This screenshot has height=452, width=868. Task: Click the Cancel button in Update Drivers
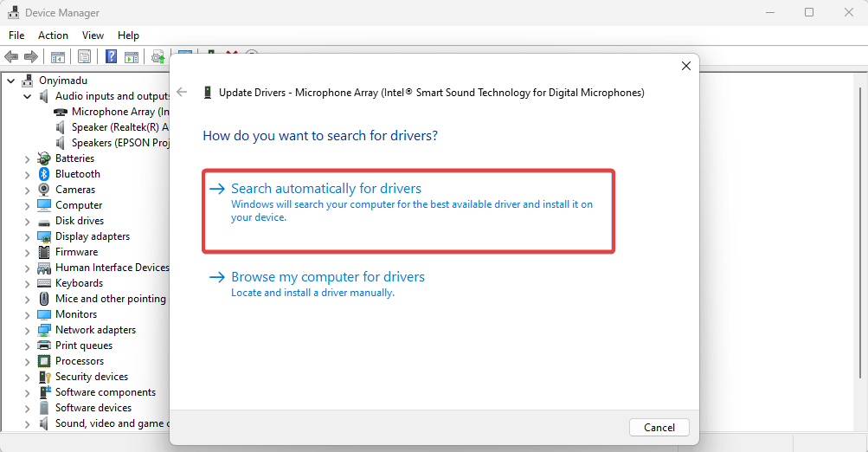(659, 428)
